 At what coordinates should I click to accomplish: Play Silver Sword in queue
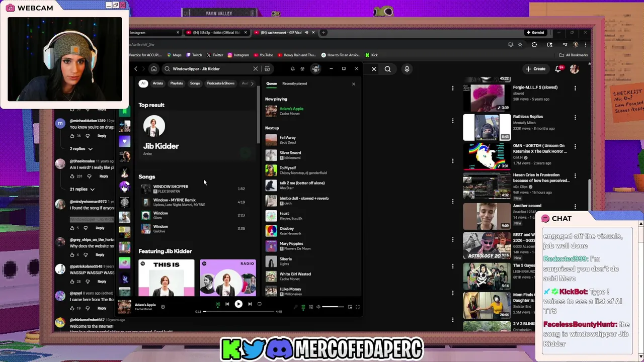point(311,155)
